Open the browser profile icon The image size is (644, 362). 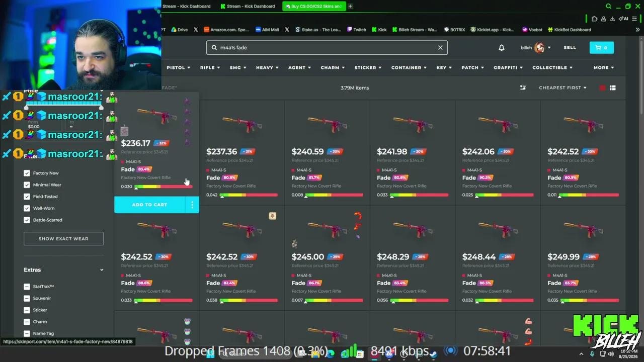coord(603,19)
